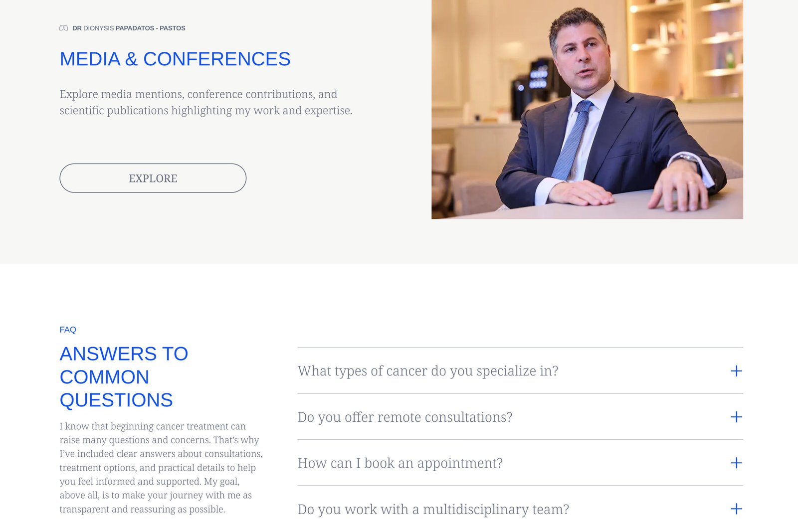Screen dimensions: 798x532
Task: Click plus icon next to book an appointment
Action: coord(736,463)
